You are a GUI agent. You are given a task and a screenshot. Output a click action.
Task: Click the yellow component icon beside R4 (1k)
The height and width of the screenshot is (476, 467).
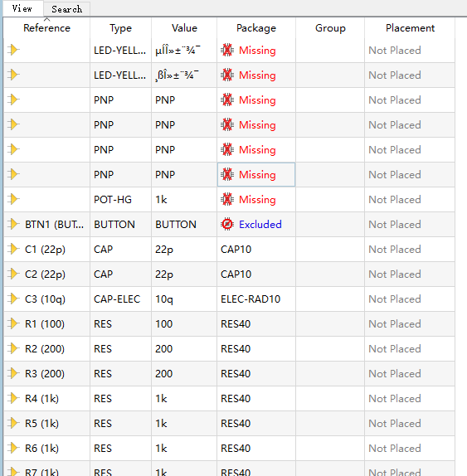click(13, 398)
